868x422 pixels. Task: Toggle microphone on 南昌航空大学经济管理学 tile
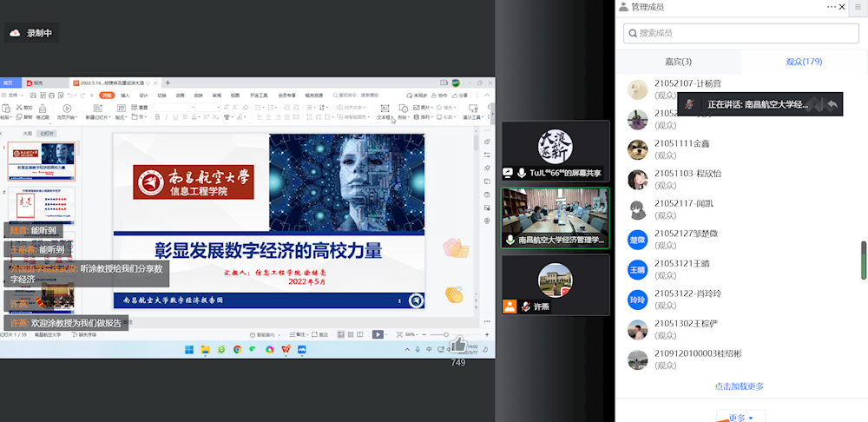coord(510,241)
